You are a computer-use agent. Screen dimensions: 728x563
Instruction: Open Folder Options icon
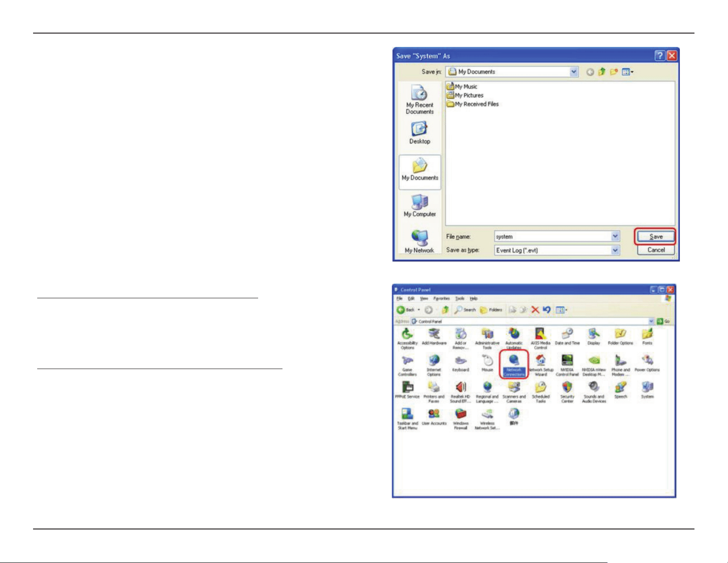pos(621,337)
